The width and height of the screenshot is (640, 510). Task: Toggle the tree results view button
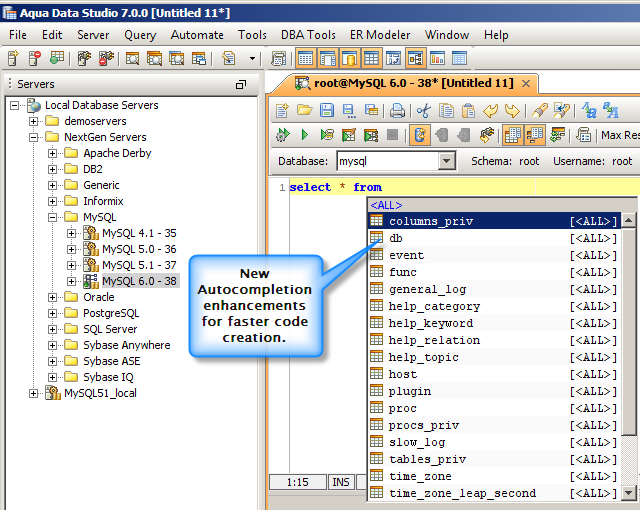536,135
